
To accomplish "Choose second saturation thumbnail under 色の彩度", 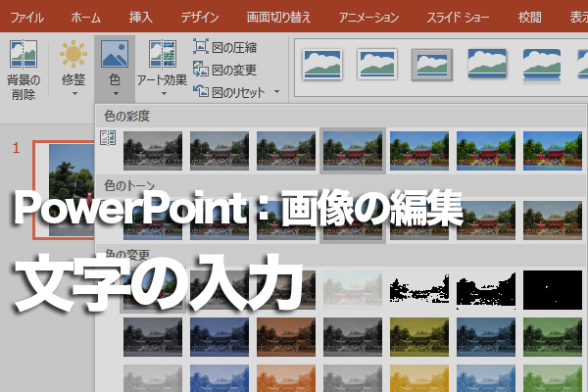I will 220,151.
